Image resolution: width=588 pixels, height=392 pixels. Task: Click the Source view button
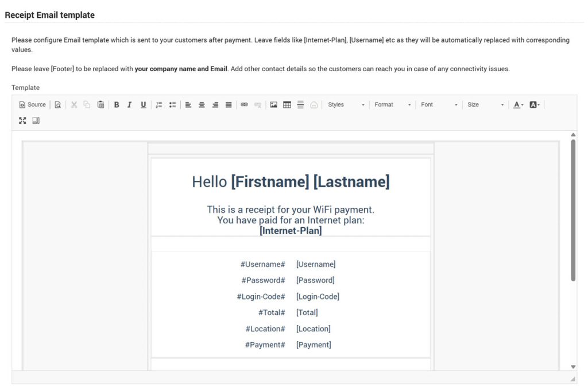pos(32,104)
